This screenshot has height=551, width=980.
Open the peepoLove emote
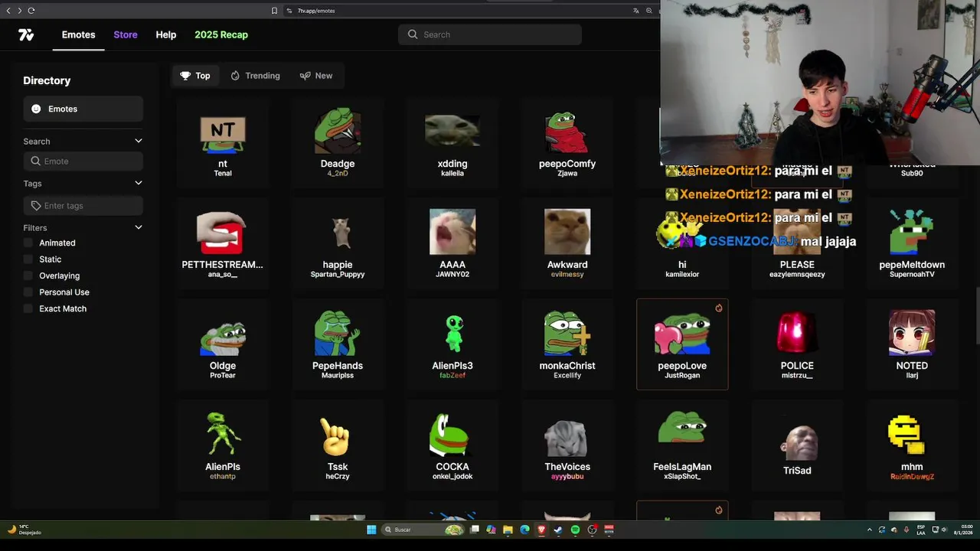tap(682, 344)
